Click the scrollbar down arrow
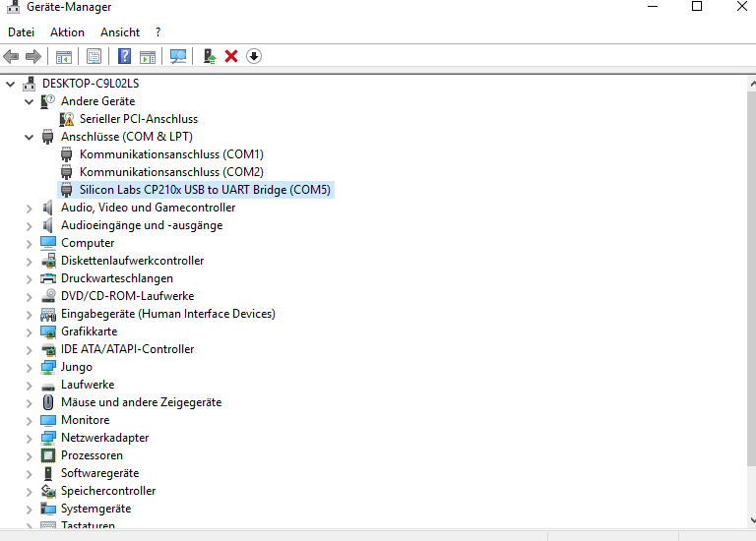Viewport: 756px width, 541px height. point(752,519)
